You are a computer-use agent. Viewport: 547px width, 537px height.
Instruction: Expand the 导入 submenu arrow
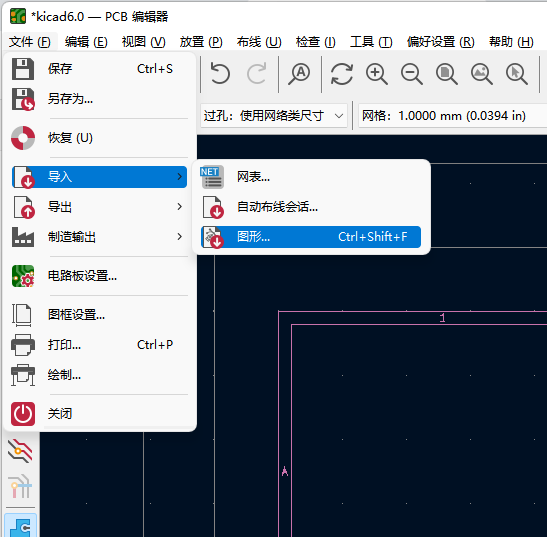[179, 177]
